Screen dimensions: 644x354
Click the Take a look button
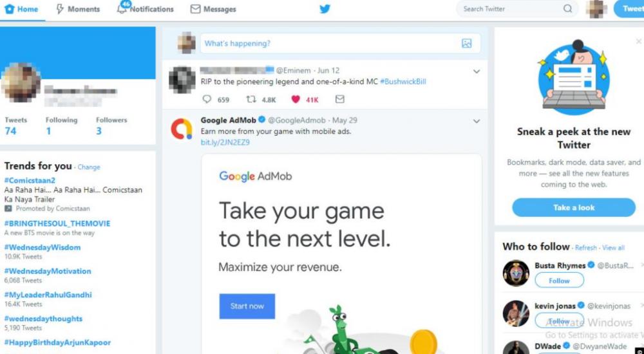(573, 207)
